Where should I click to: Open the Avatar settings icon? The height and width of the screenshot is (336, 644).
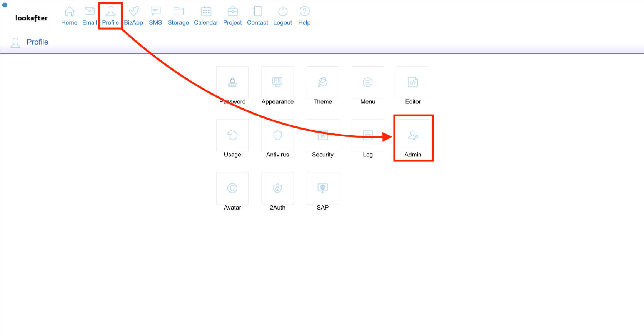coord(232,188)
